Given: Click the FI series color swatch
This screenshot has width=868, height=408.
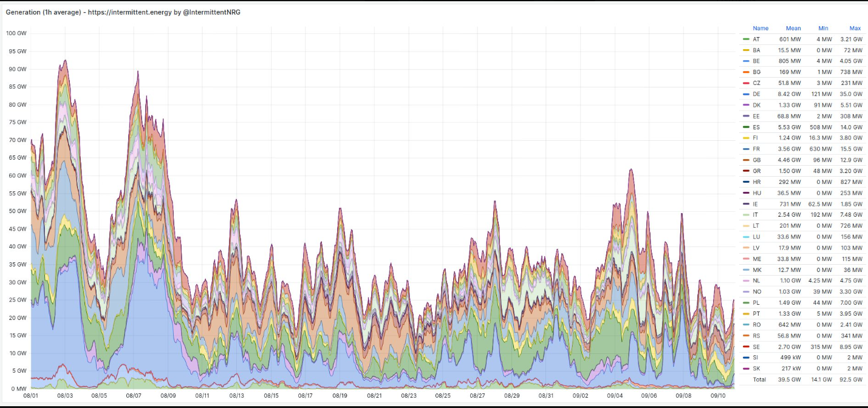Looking at the screenshot, I should point(746,138).
